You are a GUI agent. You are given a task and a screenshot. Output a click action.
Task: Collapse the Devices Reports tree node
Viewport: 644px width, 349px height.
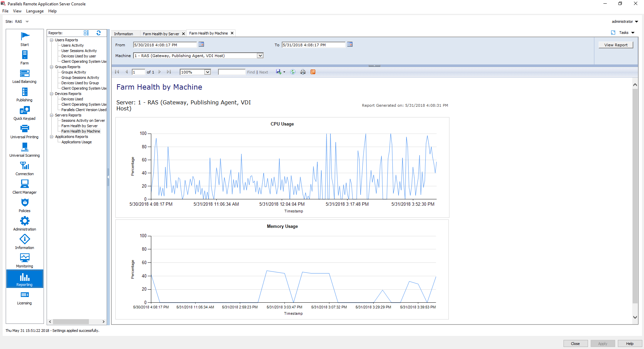point(52,94)
